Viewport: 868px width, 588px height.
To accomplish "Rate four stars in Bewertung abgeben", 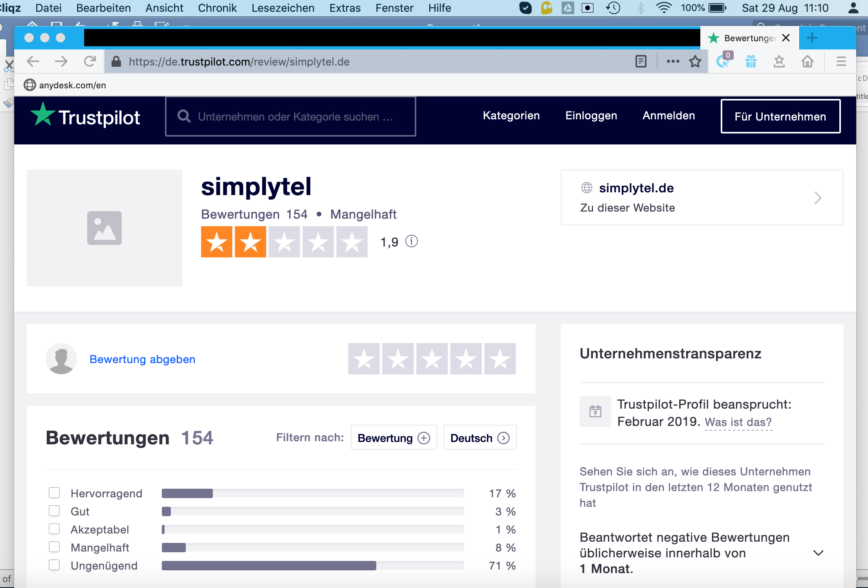I will click(x=466, y=359).
